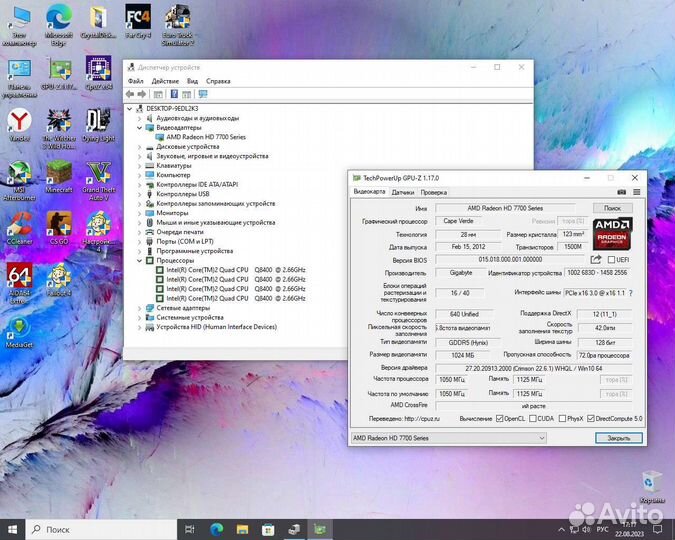
Task: Open Microsoft Store from the taskbar
Action: [x=268, y=529]
